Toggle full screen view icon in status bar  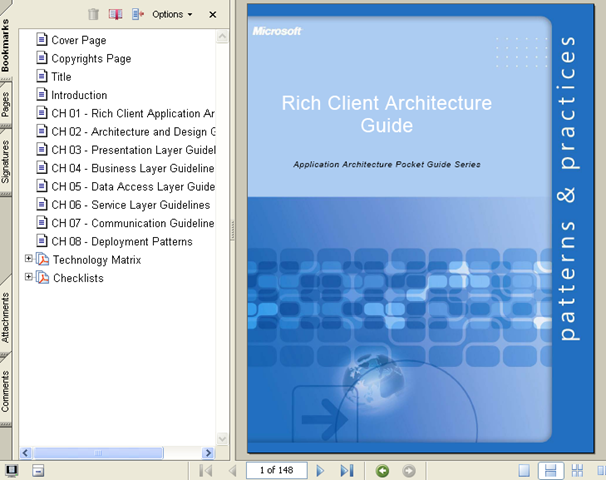point(11,470)
